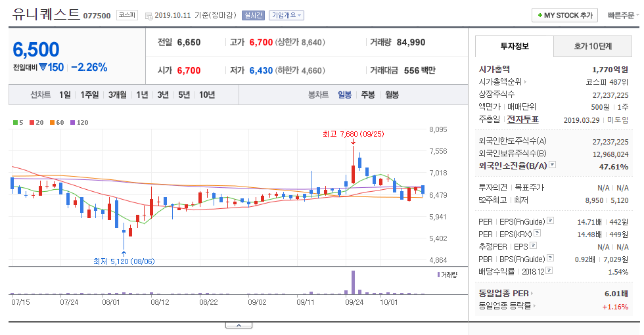Click the help icon next to EPS(KRX)
644x335 pixels.
point(538,233)
